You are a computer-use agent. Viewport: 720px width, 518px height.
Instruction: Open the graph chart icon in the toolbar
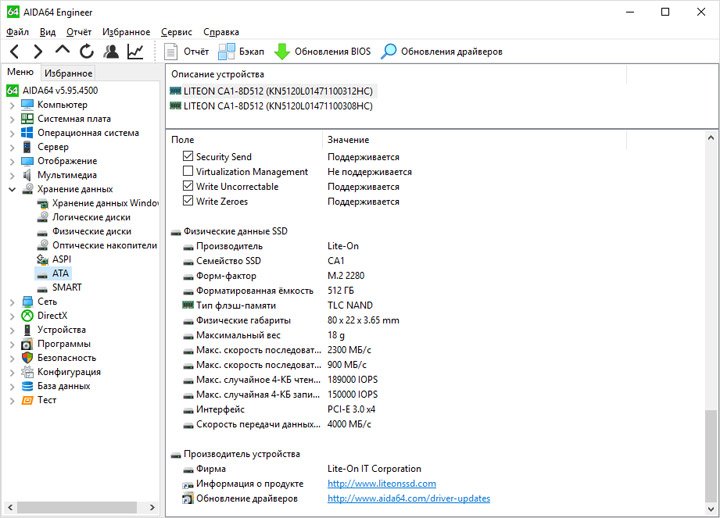[x=135, y=51]
